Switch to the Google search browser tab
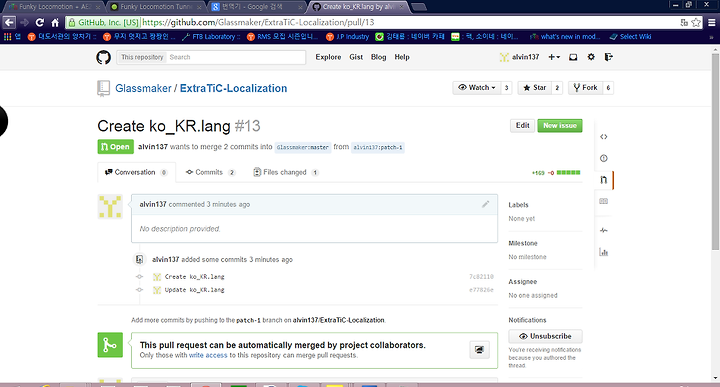 (257, 7)
